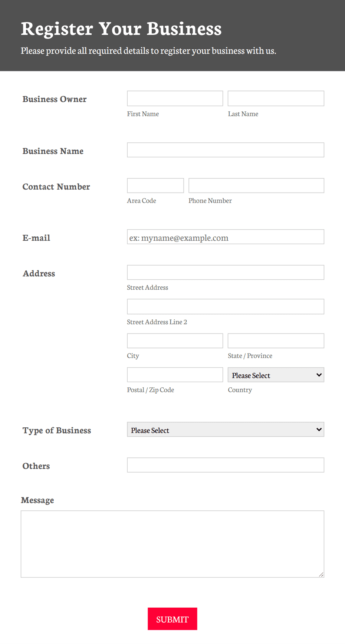Click the Country dropdown chevron arrow
This screenshot has width=345, height=644.
tap(318, 375)
